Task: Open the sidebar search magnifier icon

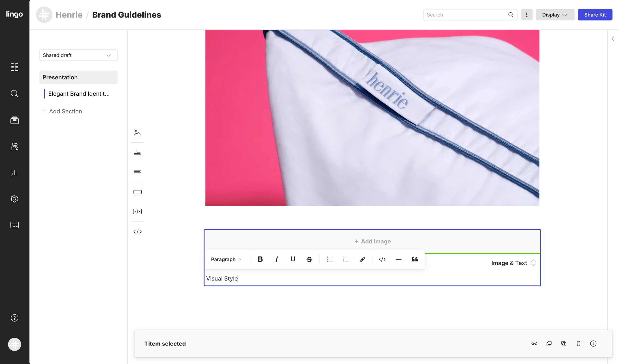Action: [x=14, y=94]
